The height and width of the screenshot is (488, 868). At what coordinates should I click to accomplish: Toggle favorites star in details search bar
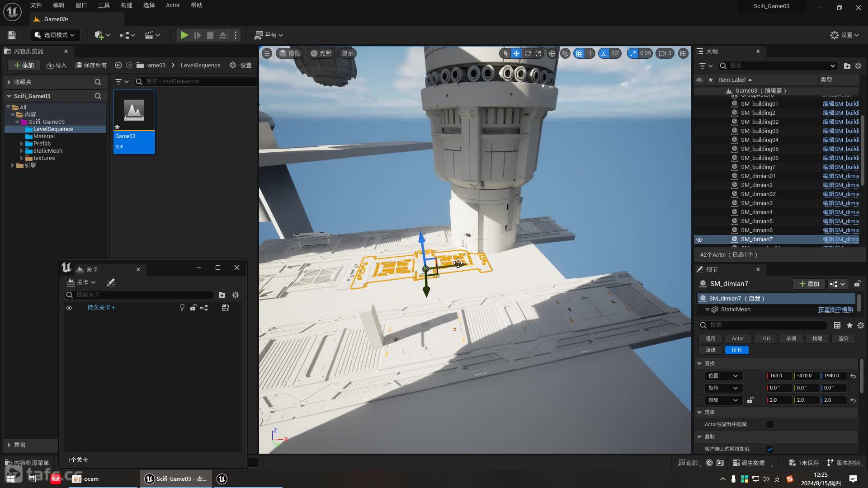[x=849, y=325]
